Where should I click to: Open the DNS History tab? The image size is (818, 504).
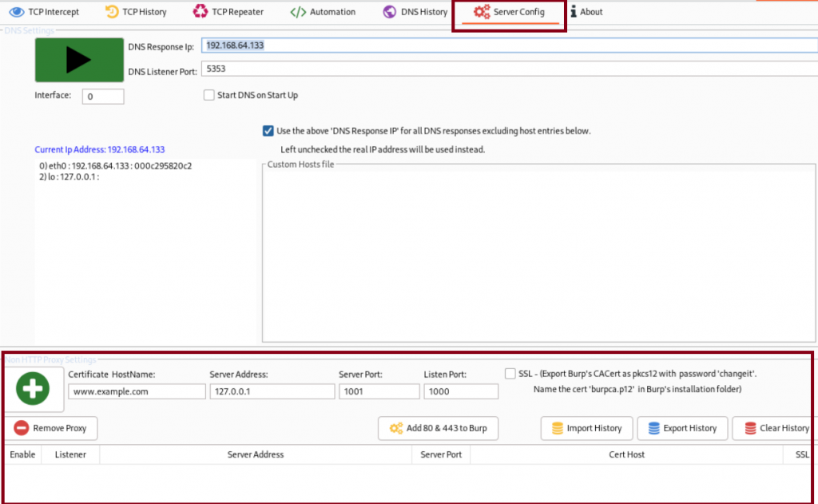(x=415, y=12)
